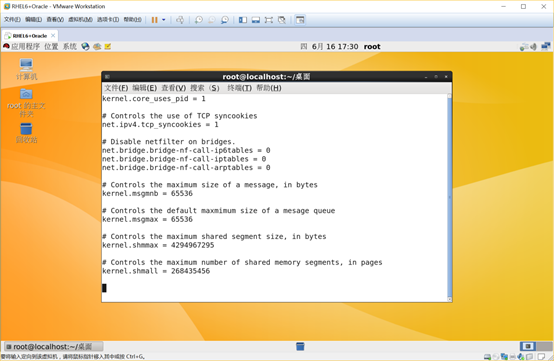Viewport: 554px width, 361px height.
Task: Click the terminal window menu icon
Action: (x=107, y=77)
